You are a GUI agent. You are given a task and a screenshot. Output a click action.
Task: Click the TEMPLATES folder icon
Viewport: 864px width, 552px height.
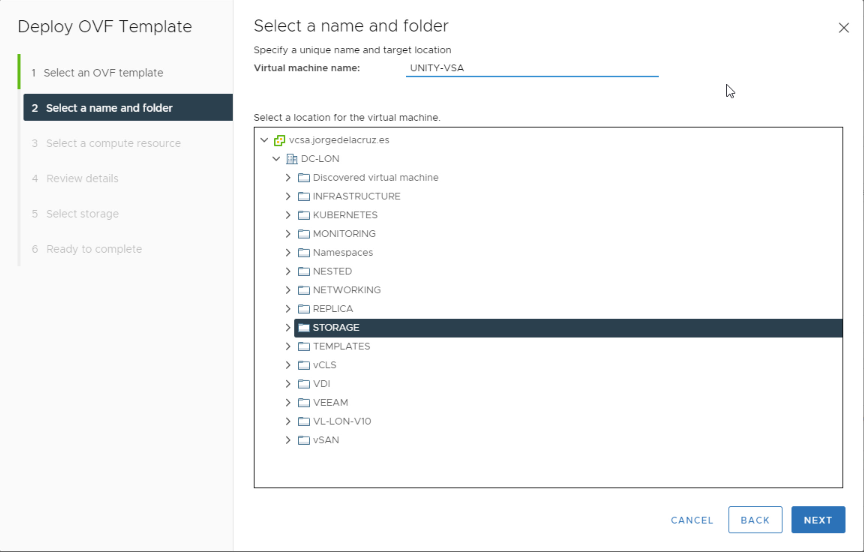(x=304, y=347)
